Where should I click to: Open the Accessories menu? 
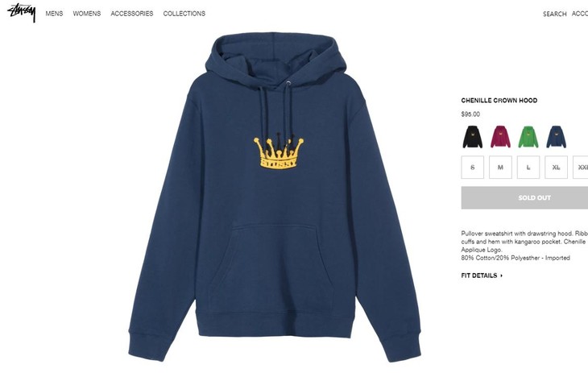pyautogui.click(x=131, y=14)
